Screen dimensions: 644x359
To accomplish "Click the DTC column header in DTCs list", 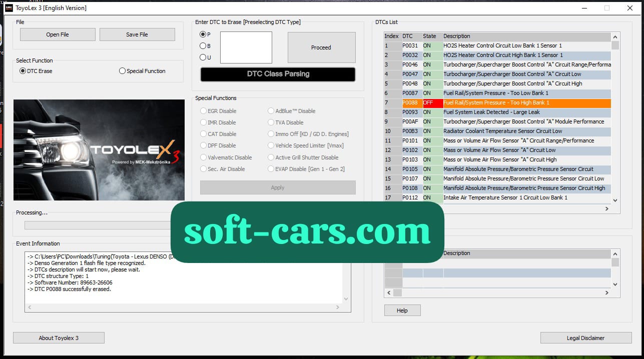I will point(412,36).
